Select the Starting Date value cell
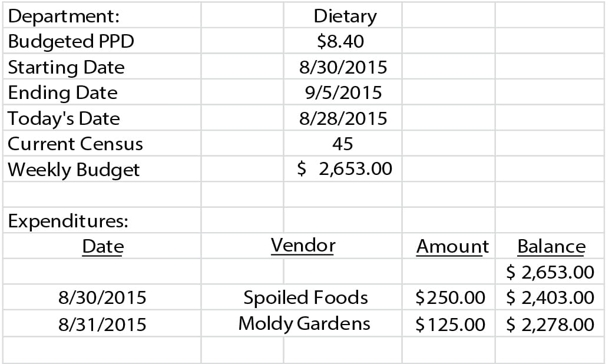This screenshot has width=612, height=364. pyautogui.click(x=343, y=67)
